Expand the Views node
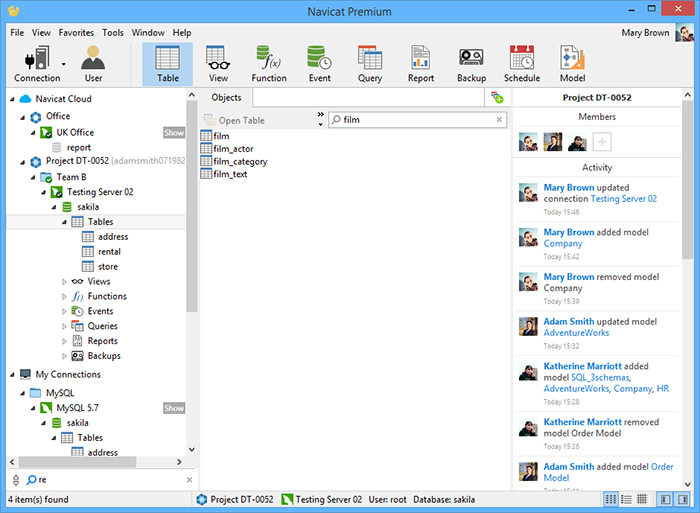This screenshot has height=513, width=700. (64, 282)
